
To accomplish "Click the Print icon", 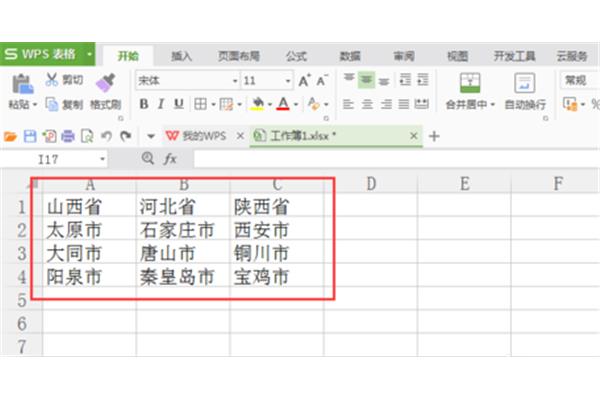I will coord(68,136).
